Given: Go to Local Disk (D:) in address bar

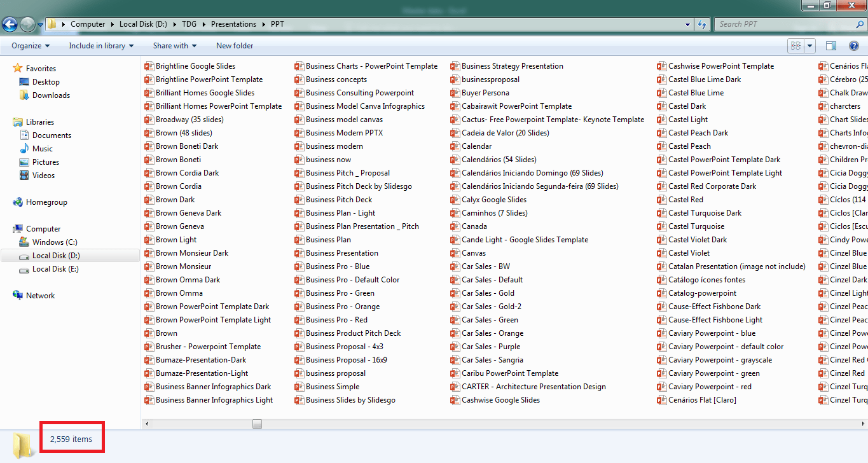Looking at the screenshot, I should [x=143, y=24].
